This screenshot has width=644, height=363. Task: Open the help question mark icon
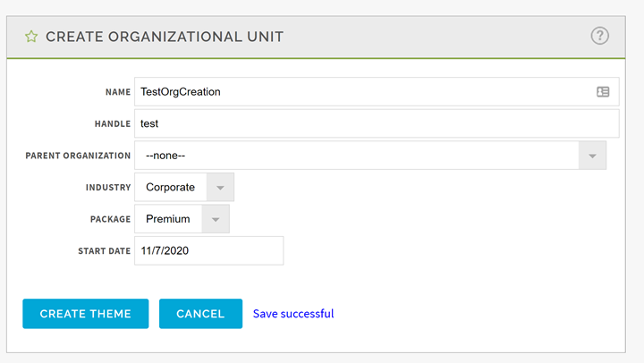[599, 36]
